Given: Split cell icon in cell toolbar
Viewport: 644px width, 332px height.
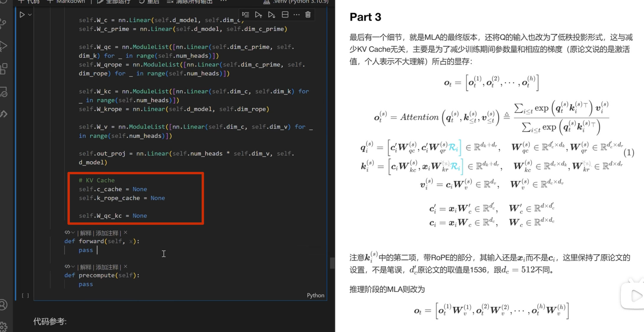Looking at the screenshot, I should click(285, 15).
